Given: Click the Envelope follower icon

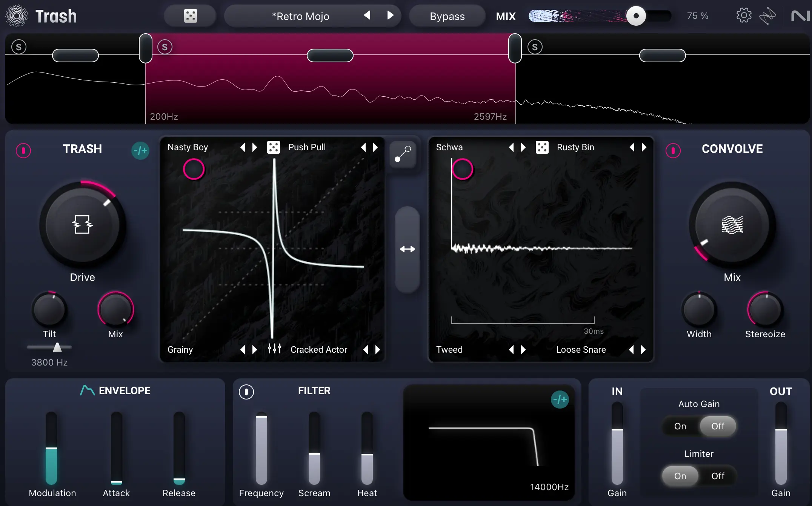Looking at the screenshot, I should [x=87, y=390].
